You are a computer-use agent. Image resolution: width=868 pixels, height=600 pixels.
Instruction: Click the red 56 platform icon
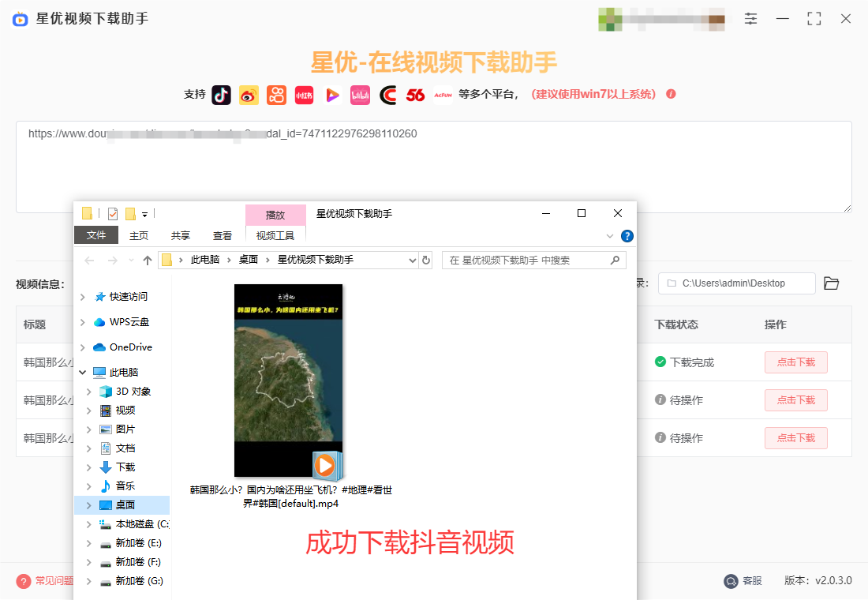[415, 95]
